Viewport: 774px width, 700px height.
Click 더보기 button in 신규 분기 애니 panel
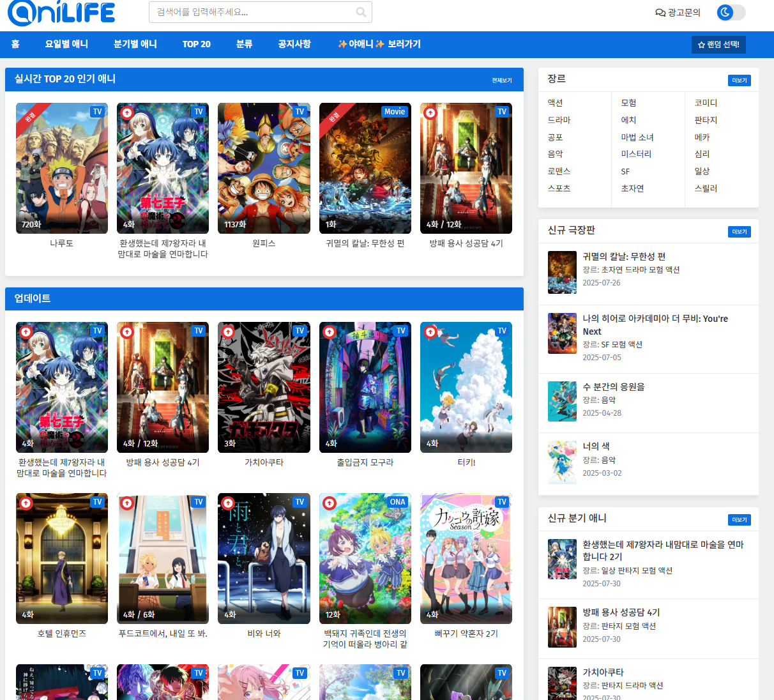click(x=740, y=520)
